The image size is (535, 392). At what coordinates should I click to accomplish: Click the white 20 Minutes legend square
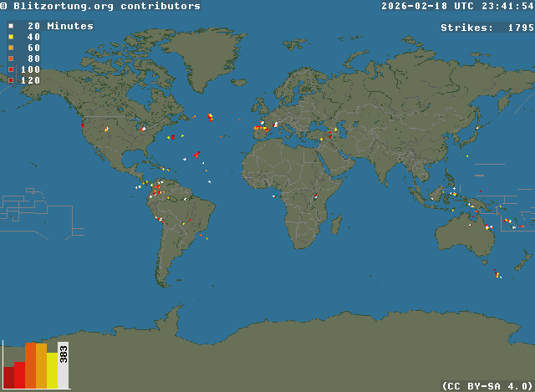click(x=10, y=27)
